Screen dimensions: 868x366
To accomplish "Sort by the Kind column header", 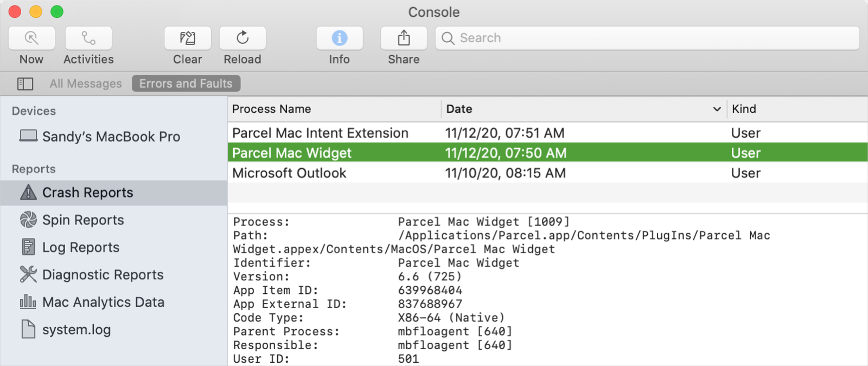I will click(x=797, y=109).
